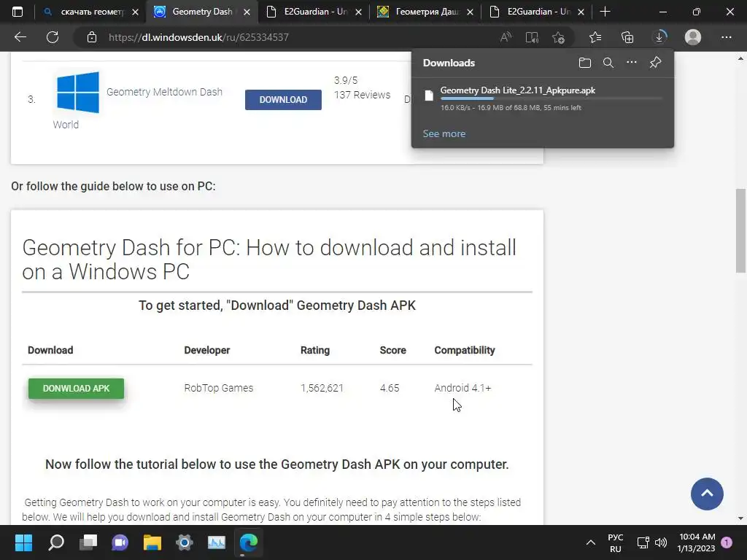747x560 pixels.
Task: Add this page to favorites star icon
Action: click(x=558, y=37)
